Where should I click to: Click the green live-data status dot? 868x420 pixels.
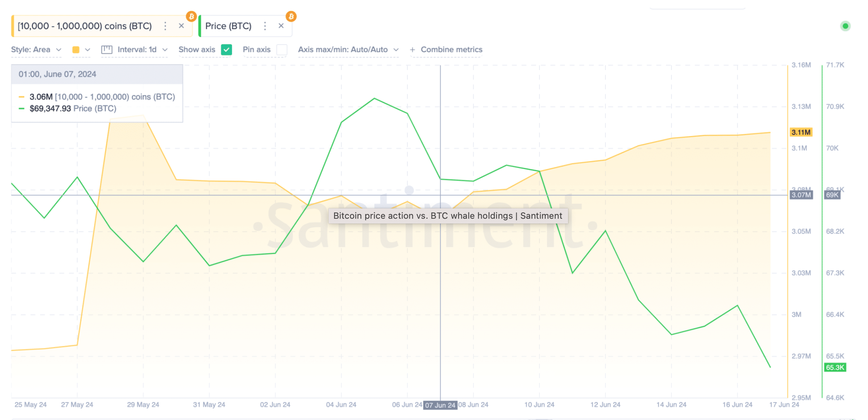(x=845, y=26)
